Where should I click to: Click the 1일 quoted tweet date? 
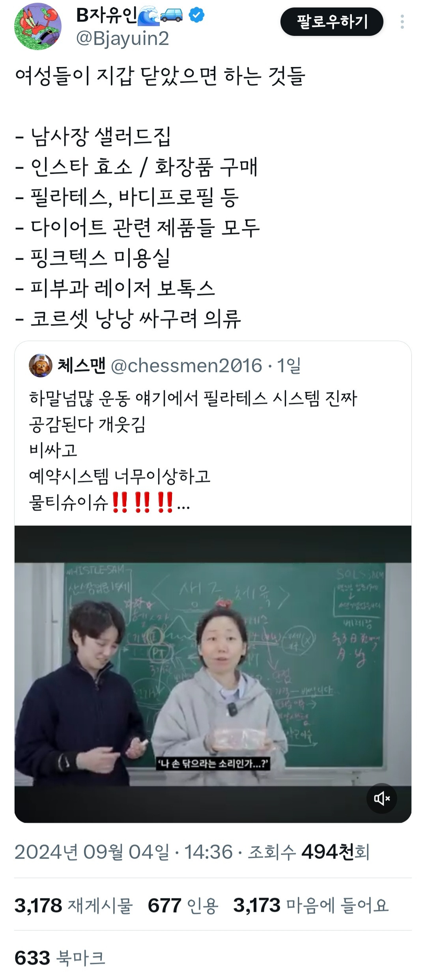[289, 366]
